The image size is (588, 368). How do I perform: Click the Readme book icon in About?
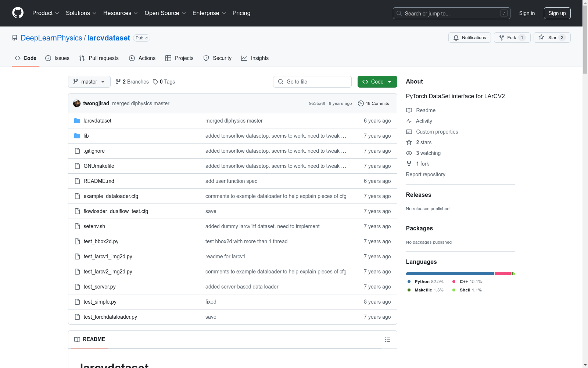[x=409, y=110]
